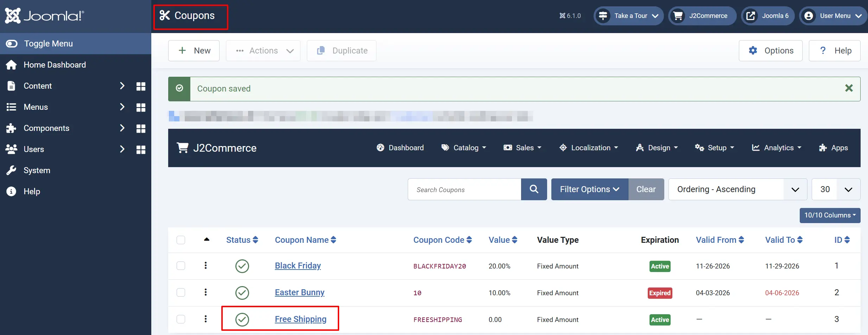Screen dimensions: 868x335
Task: Click the Joomla version 6.1.0 indicator
Action: coord(570,16)
